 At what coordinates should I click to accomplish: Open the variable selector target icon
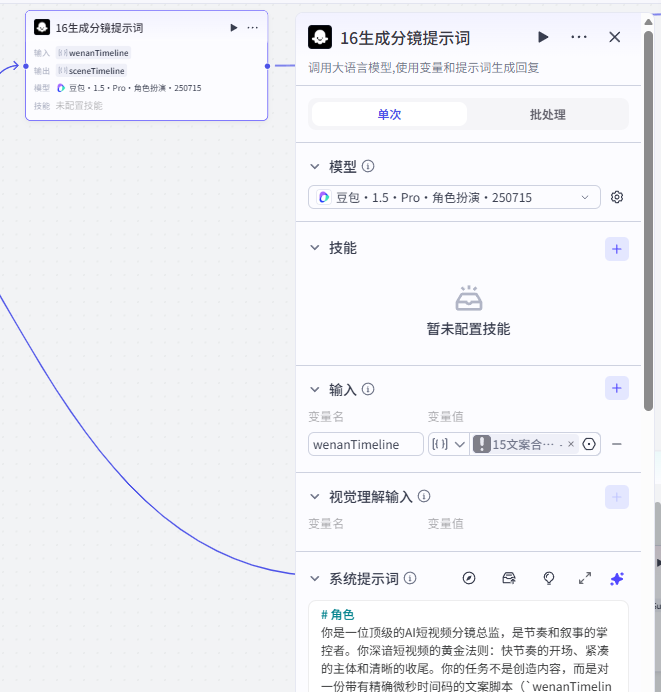coord(589,444)
